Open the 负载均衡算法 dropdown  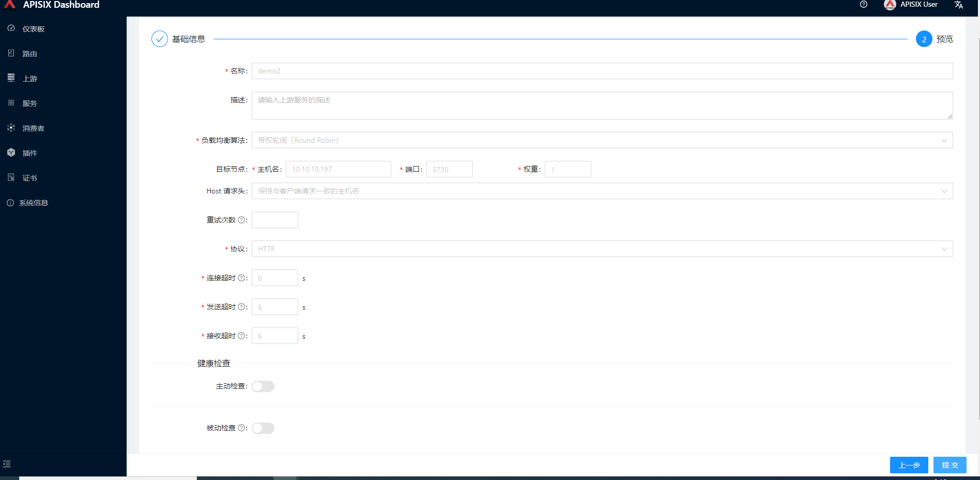pos(602,140)
